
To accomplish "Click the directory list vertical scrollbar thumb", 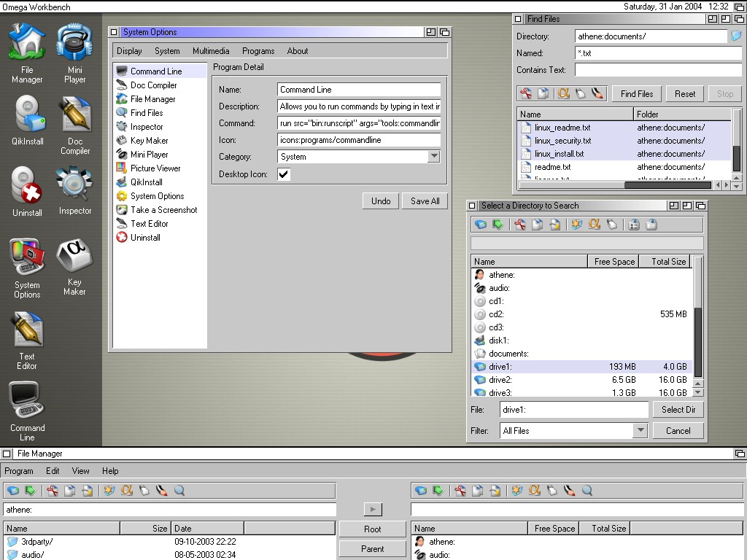I will click(698, 343).
